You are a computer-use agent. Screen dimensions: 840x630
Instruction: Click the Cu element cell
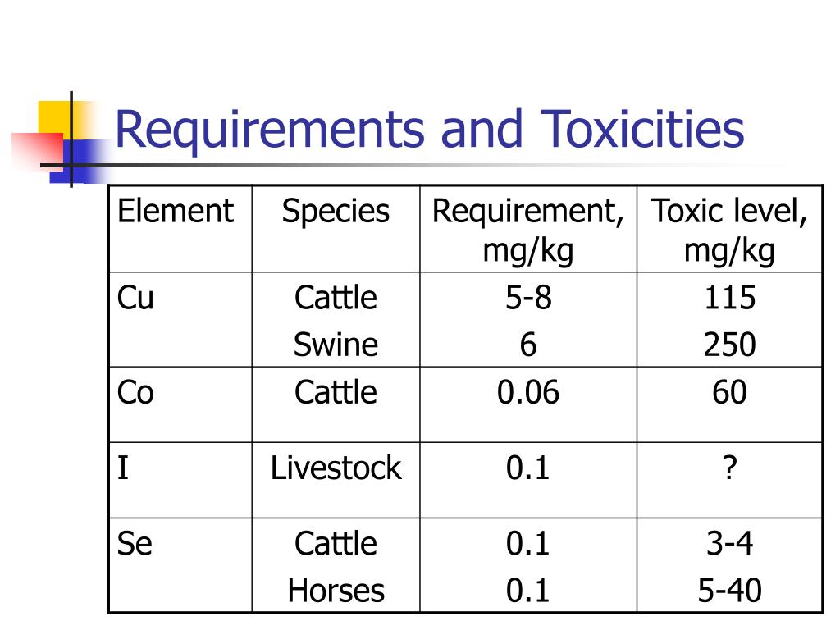[180, 319]
